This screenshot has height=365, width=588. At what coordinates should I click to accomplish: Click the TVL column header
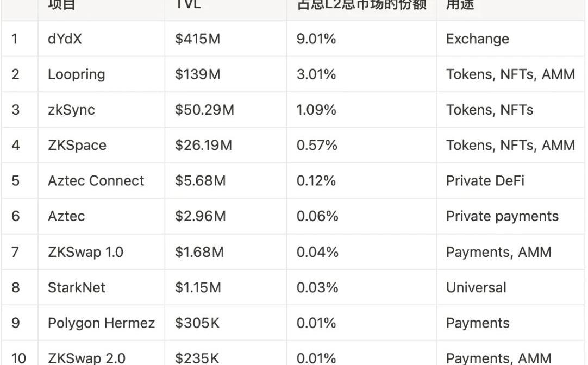tap(189, 5)
